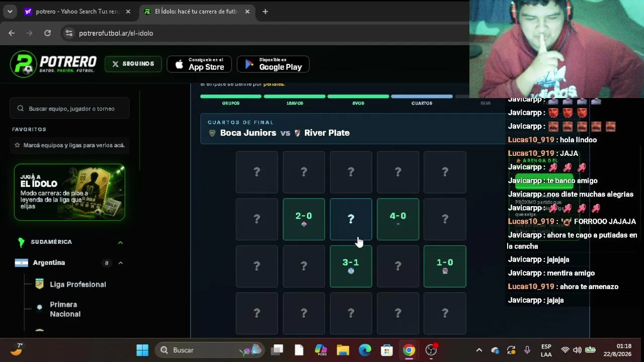Collapse the Argentina leagues chevron
The image size is (644, 362).
tap(121, 263)
